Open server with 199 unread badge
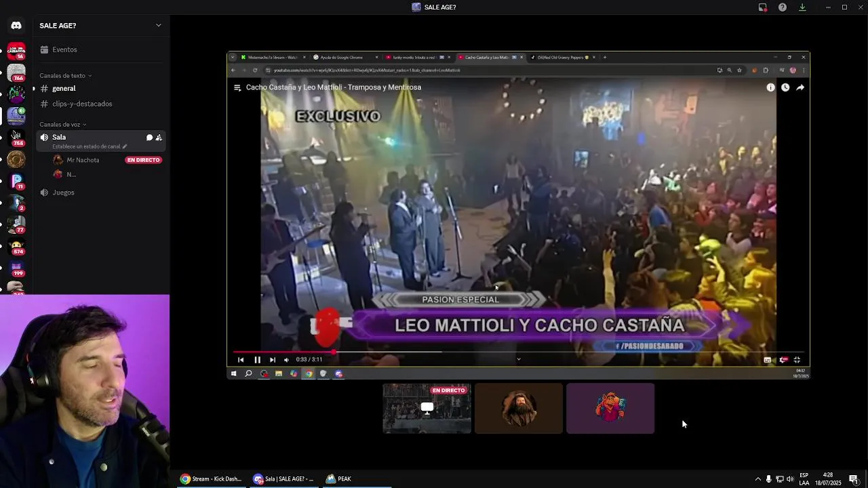 tap(16, 268)
